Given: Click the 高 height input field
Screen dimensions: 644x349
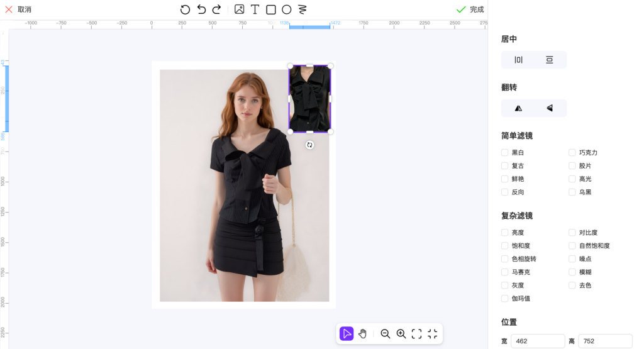Looking at the screenshot, I should click(x=605, y=341).
